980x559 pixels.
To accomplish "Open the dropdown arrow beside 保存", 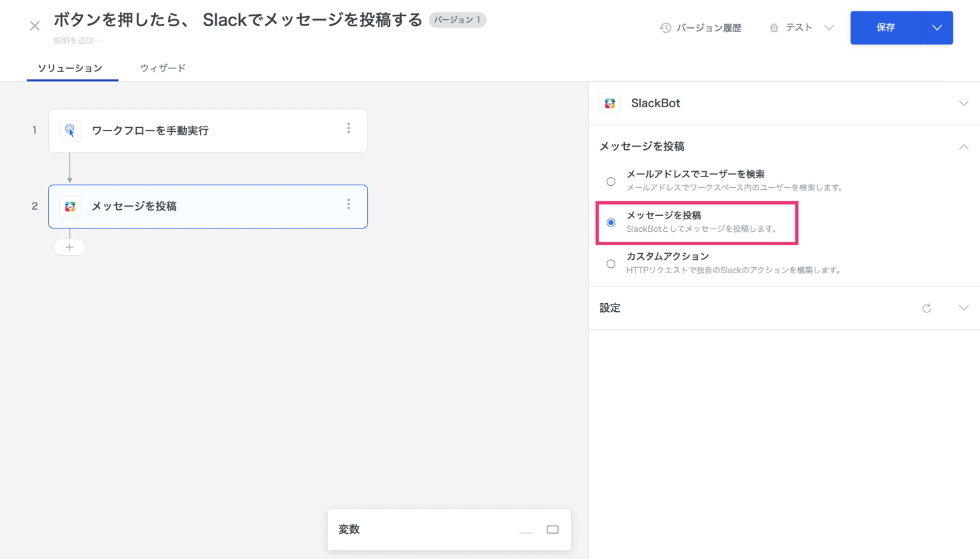I will tap(937, 28).
